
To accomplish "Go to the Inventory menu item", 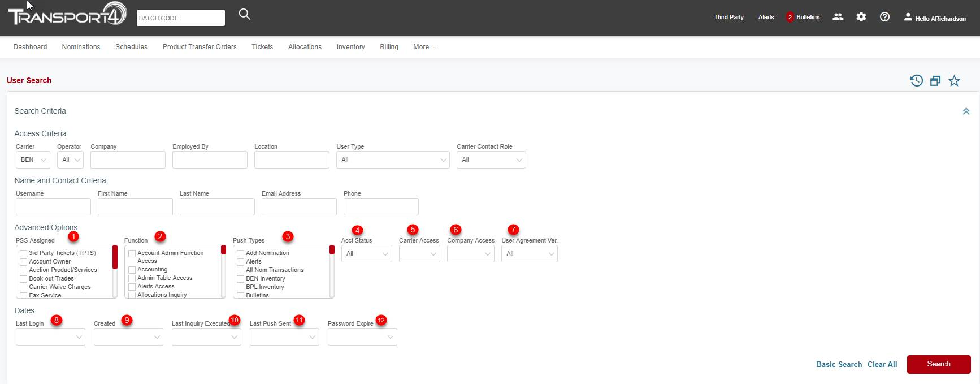I will tap(350, 47).
